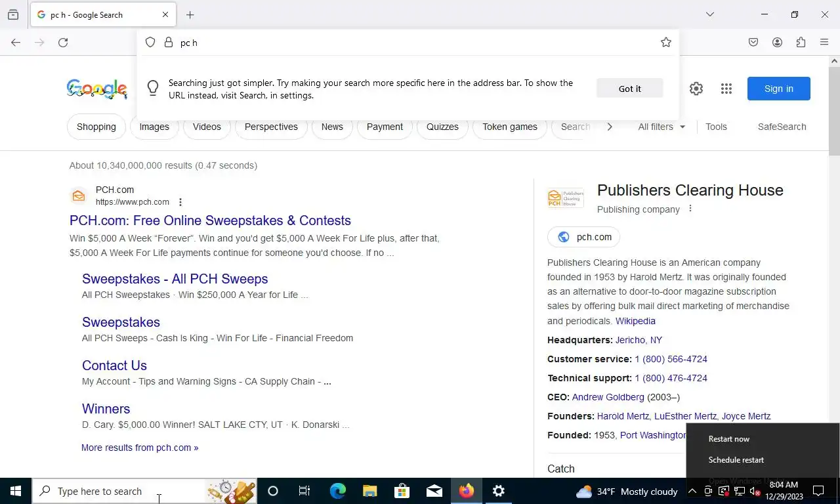Open Andrew Goldberg CEO link
Image resolution: width=840 pixels, height=504 pixels.
(608, 397)
